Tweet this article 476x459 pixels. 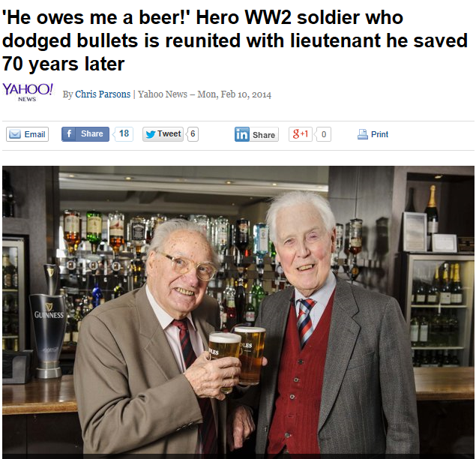[x=163, y=134]
